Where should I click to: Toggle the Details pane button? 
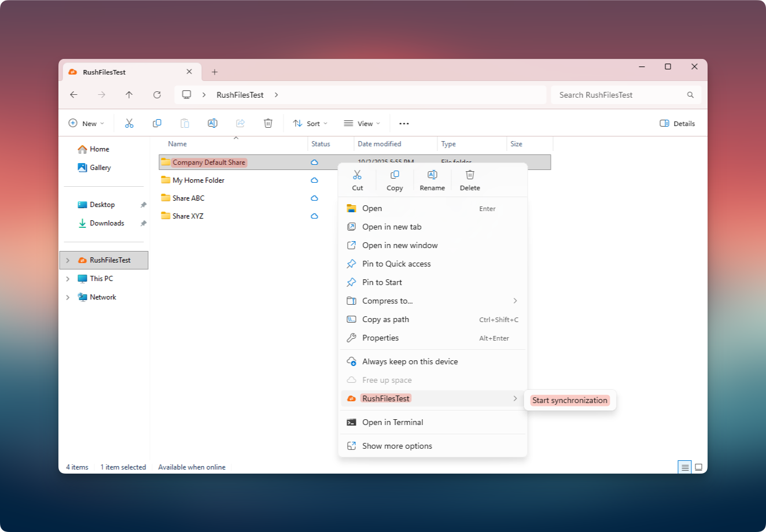pos(677,123)
